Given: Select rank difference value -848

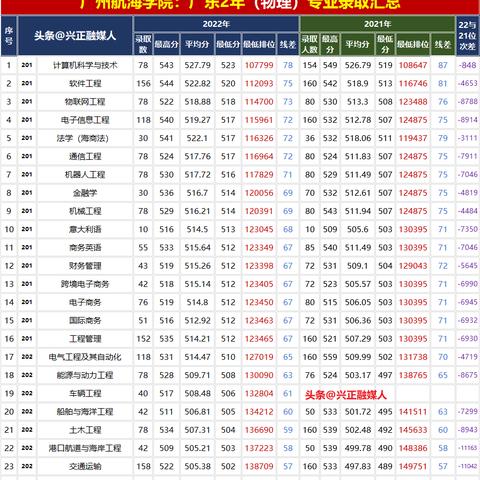Looking at the screenshot, I should (468, 65).
